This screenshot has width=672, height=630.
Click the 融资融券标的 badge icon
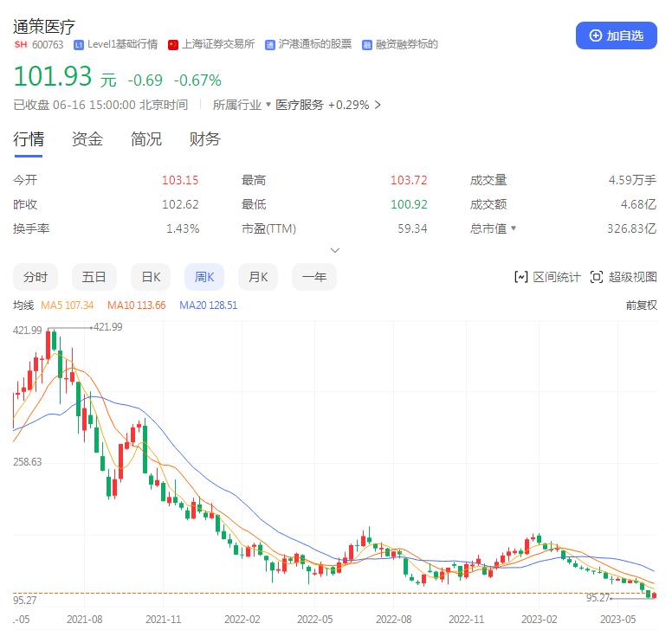point(367,45)
